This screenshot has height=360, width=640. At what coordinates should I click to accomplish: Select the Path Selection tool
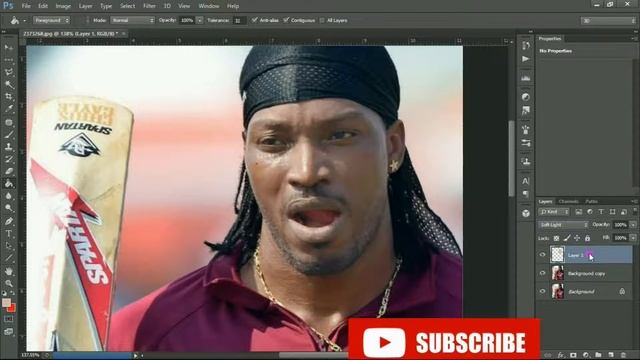pyautogui.click(x=9, y=246)
